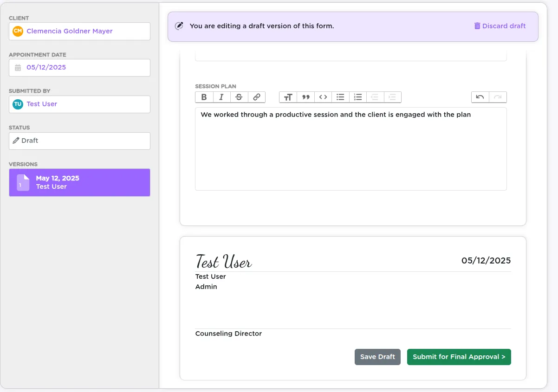Apply italic formatting
The width and height of the screenshot is (558, 392).
pos(221,97)
